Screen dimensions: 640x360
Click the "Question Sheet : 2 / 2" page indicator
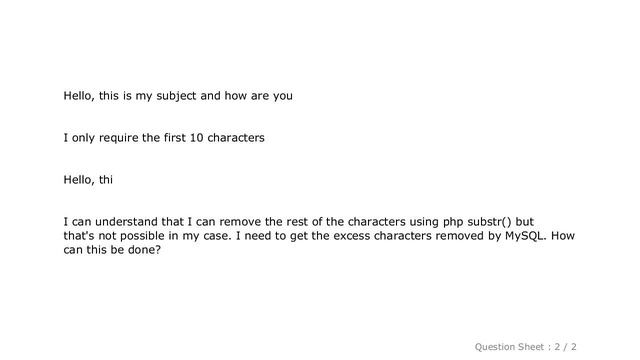tap(525, 347)
